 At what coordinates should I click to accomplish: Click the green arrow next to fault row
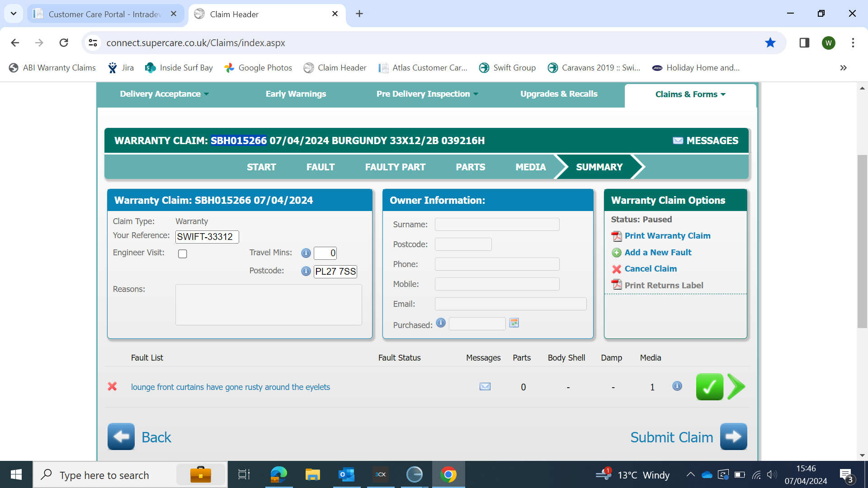pyautogui.click(x=736, y=387)
